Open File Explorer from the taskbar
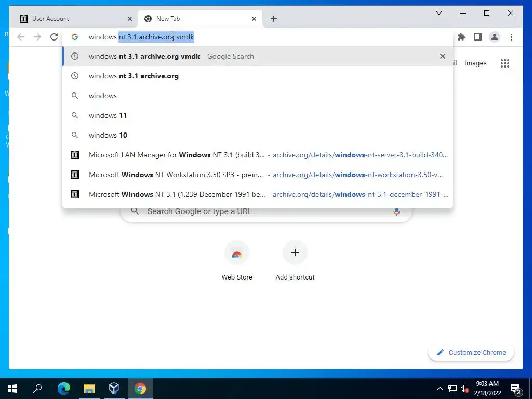Screen dimensions: 532x399 [89, 389]
